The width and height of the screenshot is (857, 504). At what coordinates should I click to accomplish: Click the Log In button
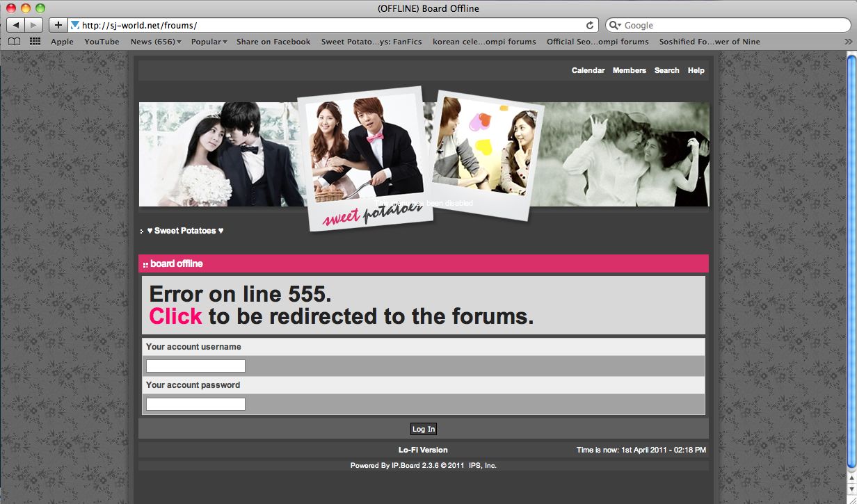(423, 429)
